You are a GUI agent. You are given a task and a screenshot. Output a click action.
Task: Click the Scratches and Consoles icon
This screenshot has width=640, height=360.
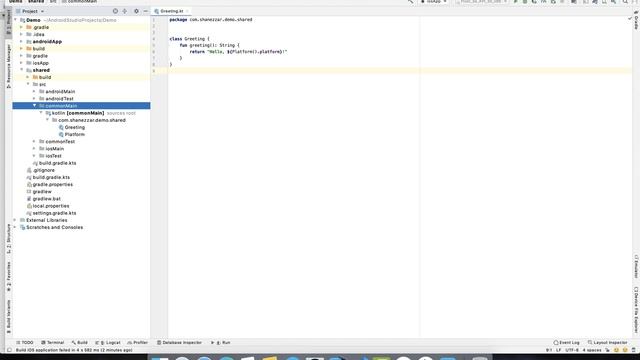pos(22,227)
